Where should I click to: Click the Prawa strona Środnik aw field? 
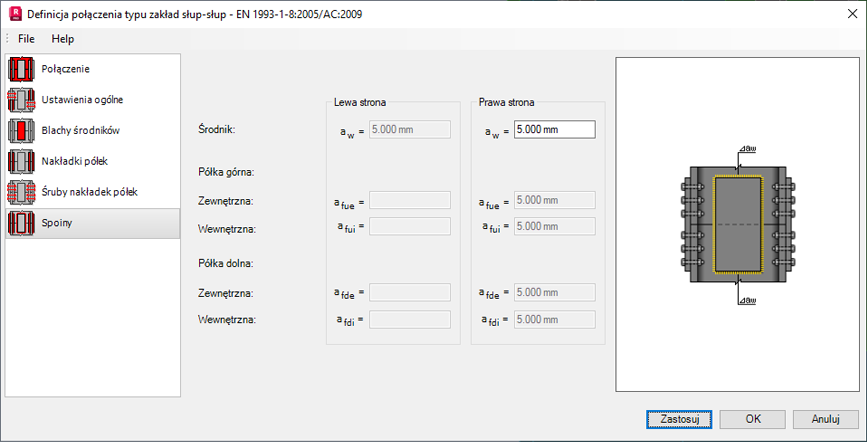point(554,130)
